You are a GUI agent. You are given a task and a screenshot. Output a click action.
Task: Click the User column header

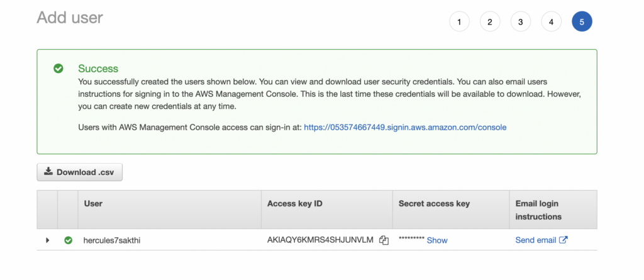[x=93, y=204]
